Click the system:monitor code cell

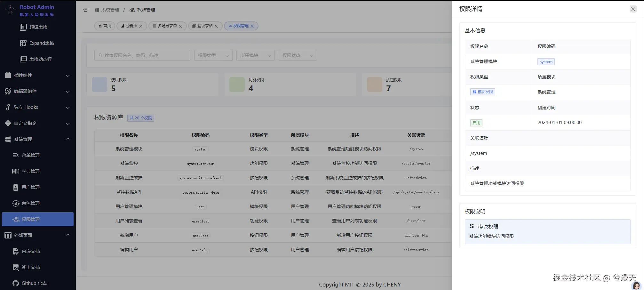[x=201, y=164]
